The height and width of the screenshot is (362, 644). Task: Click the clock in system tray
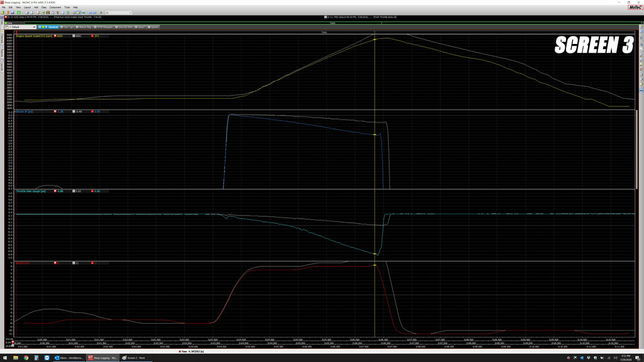pyautogui.click(x=626, y=358)
